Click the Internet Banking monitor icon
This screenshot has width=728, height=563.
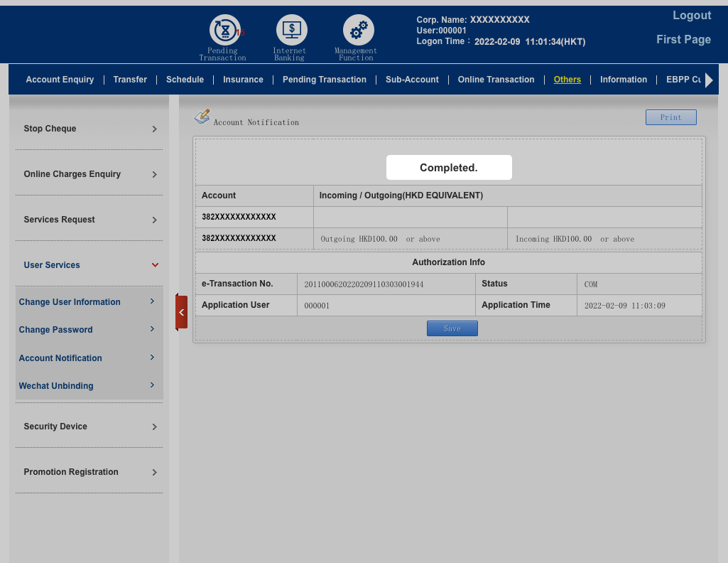click(291, 31)
